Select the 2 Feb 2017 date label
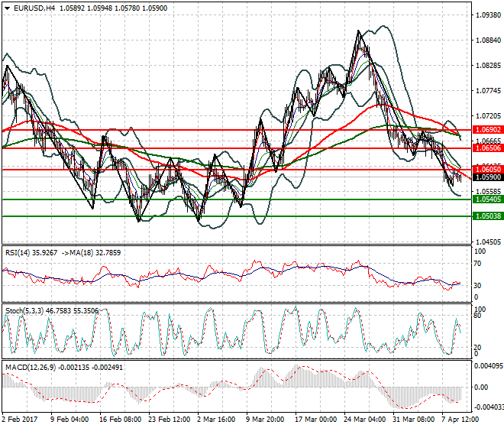Viewport: 504px width, 428px height. coord(20,420)
